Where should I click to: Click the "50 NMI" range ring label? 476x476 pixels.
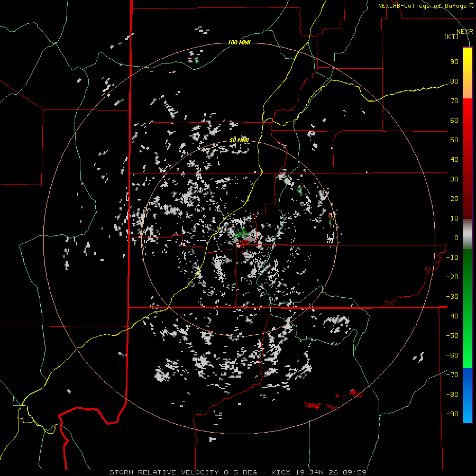(239, 140)
